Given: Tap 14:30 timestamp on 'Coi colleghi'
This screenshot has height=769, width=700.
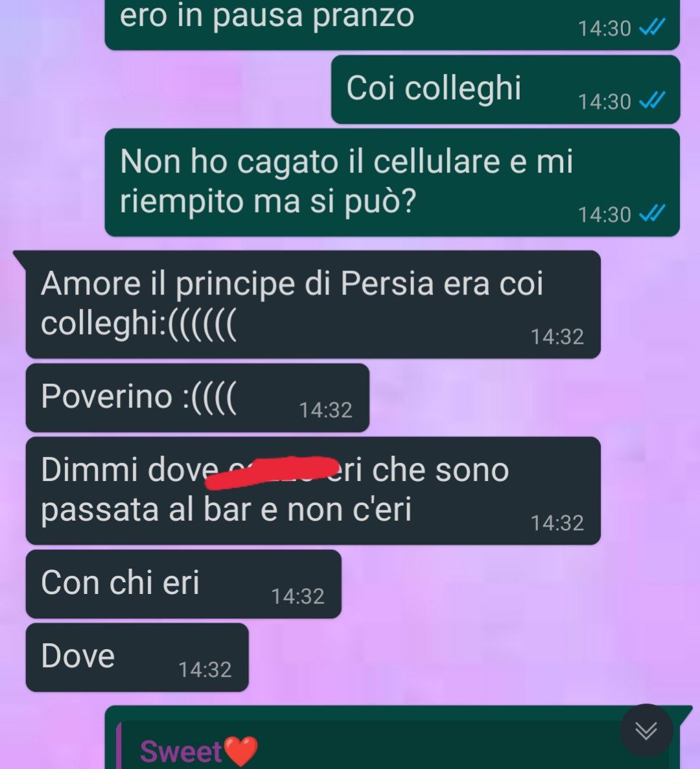Looking at the screenshot, I should (605, 102).
